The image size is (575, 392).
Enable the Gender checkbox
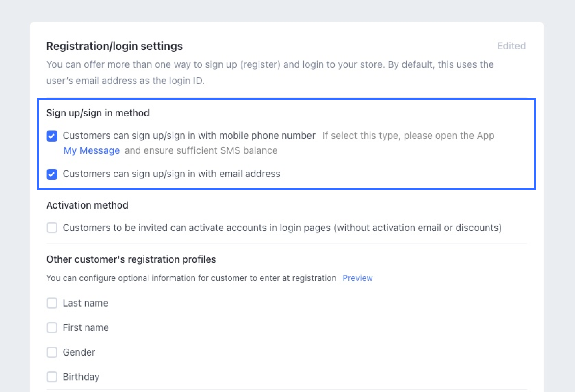click(x=52, y=352)
